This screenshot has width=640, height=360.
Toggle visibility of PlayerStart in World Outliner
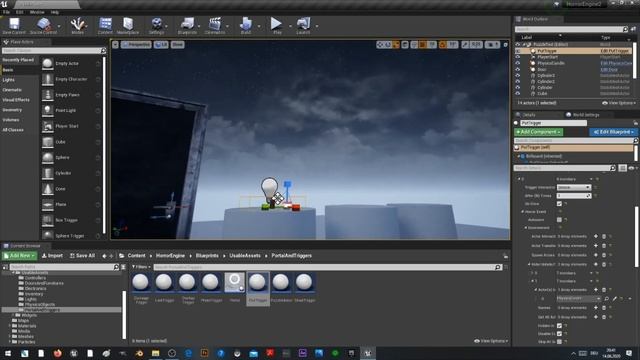pos(518,57)
